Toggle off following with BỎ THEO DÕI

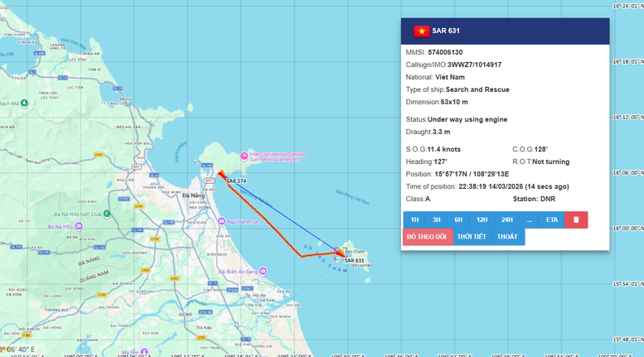tap(426, 237)
